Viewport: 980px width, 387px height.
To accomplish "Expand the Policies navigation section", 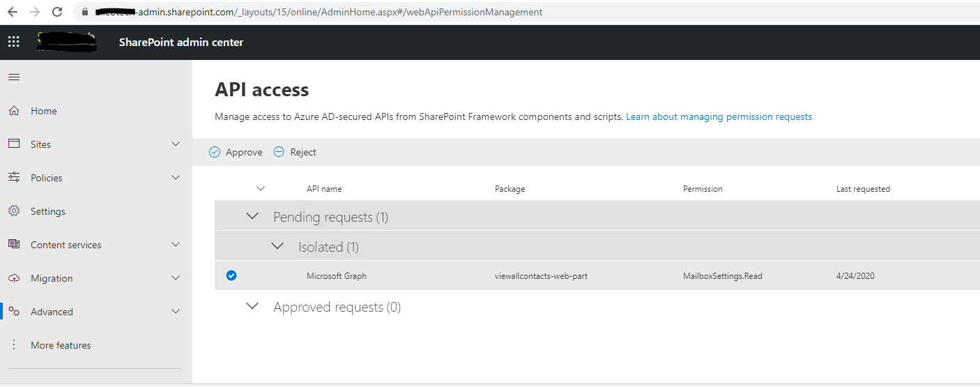I will [176, 177].
